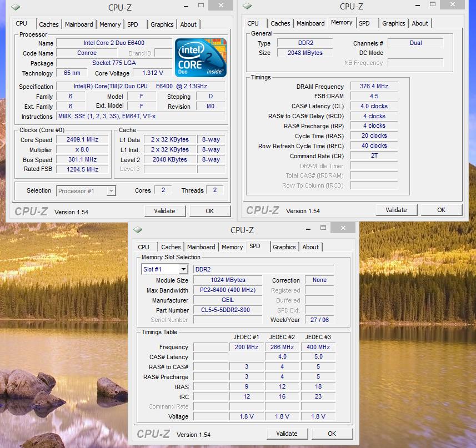Click the '2409.1 MHz' core speed value
The width and height of the screenshot is (476, 448).
tap(82, 139)
